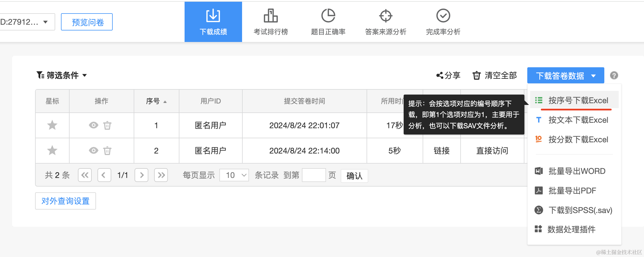
Task: Click 匿名用户 in row 2
Action: coord(210,150)
